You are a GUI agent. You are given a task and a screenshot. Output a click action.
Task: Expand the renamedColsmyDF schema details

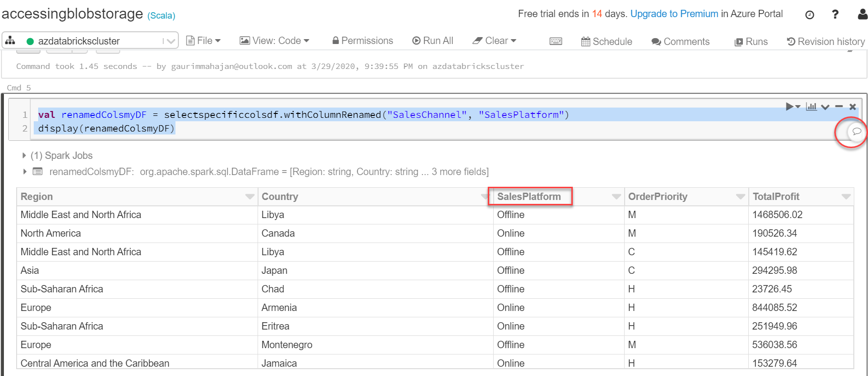[x=24, y=172]
